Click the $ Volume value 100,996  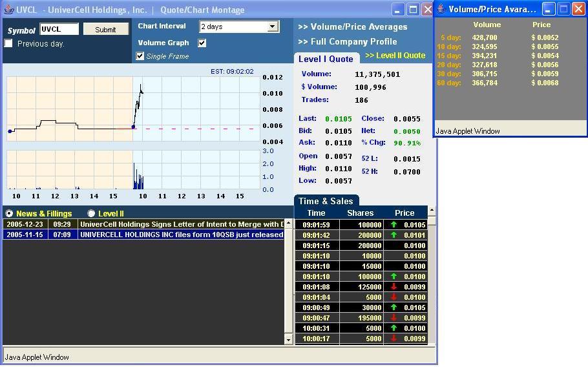click(370, 87)
